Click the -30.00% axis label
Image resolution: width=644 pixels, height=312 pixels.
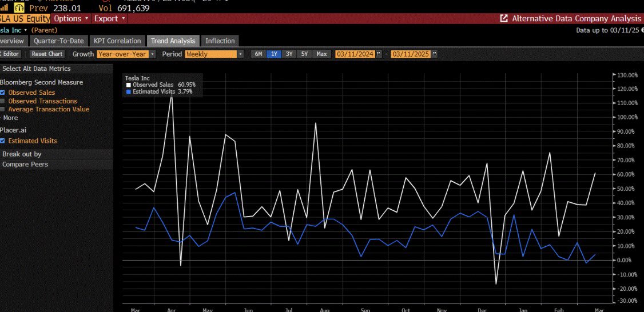[627, 301]
